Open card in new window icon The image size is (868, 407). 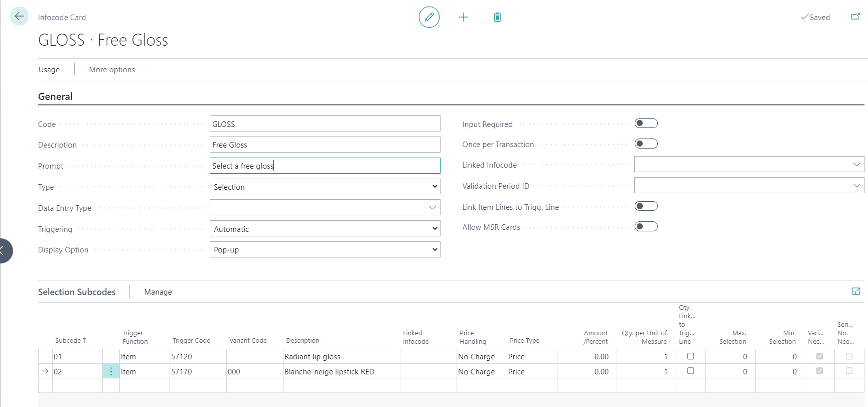(x=855, y=17)
